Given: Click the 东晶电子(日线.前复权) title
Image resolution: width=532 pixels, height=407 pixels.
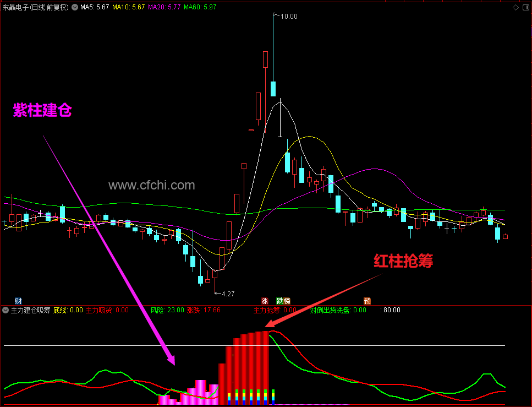Looking at the screenshot, I should pos(36,7).
